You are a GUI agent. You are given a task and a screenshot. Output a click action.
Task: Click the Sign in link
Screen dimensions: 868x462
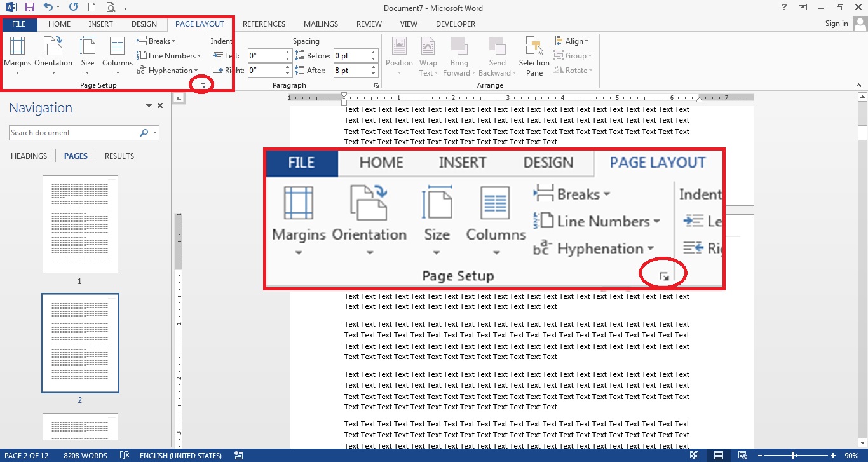click(836, 23)
